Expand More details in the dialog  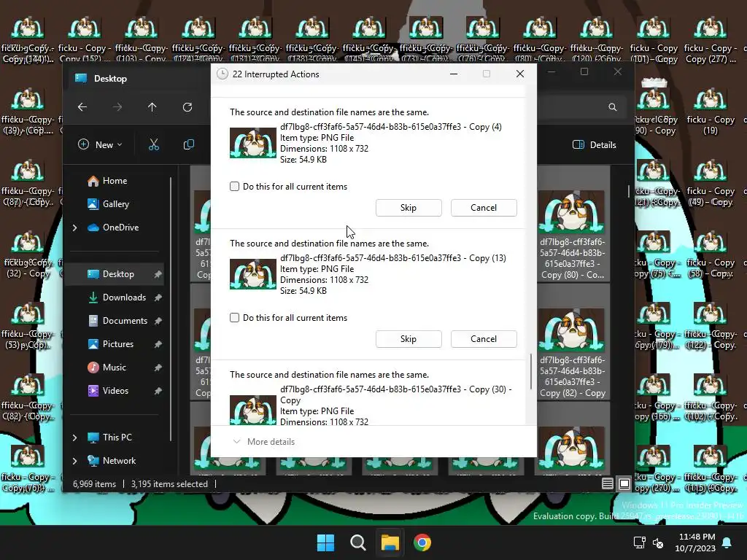coord(264,442)
